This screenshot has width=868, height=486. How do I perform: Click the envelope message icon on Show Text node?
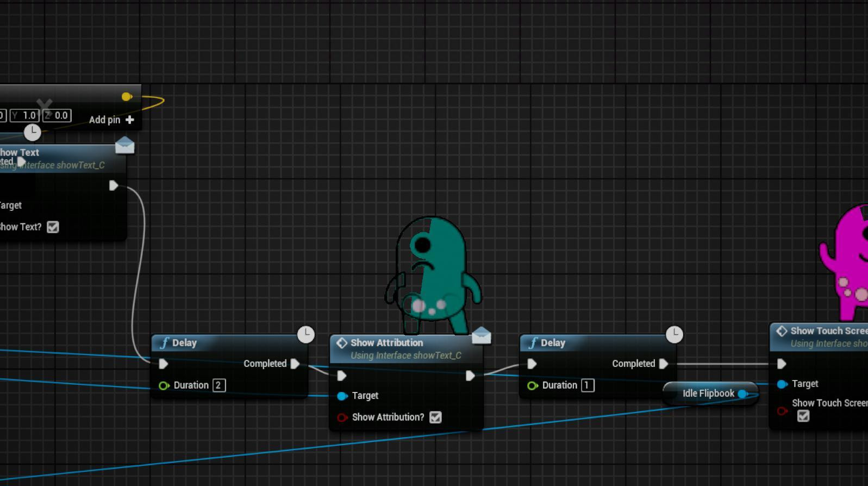click(124, 145)
